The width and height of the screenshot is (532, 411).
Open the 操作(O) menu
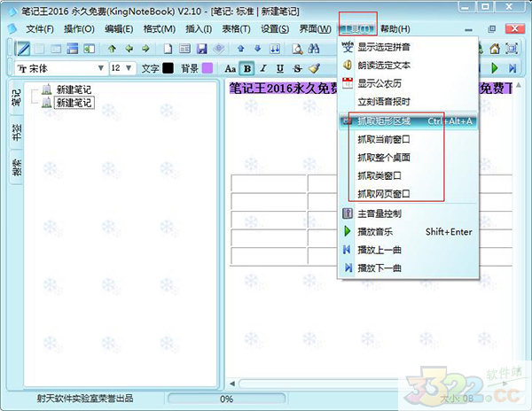[79, 29]
